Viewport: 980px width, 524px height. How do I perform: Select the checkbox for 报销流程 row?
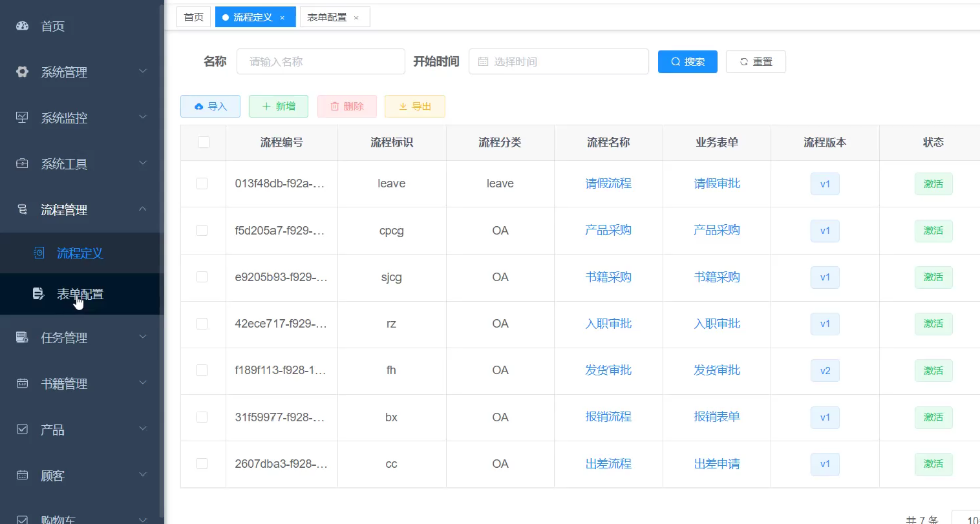click(202, 417)
